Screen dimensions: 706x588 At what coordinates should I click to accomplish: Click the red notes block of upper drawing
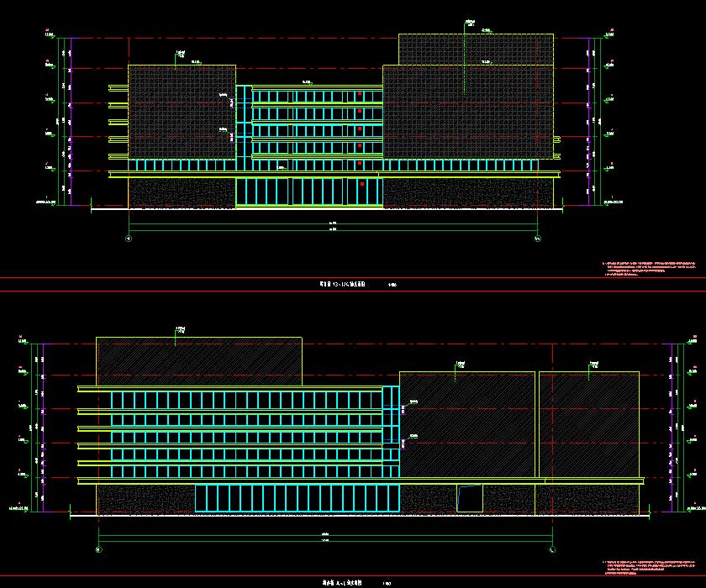coord(649,268)
